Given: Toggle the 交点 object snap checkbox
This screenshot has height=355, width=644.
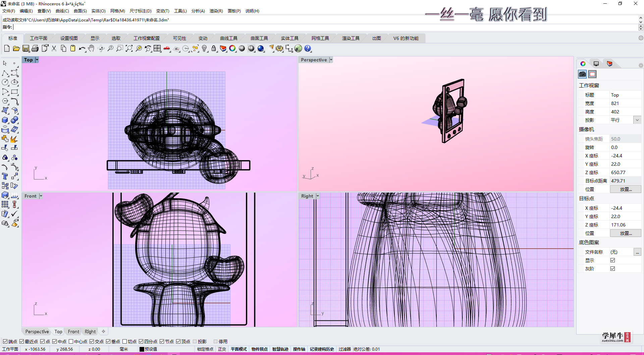Looking at the screenshot, I should (x=92, y=342).
